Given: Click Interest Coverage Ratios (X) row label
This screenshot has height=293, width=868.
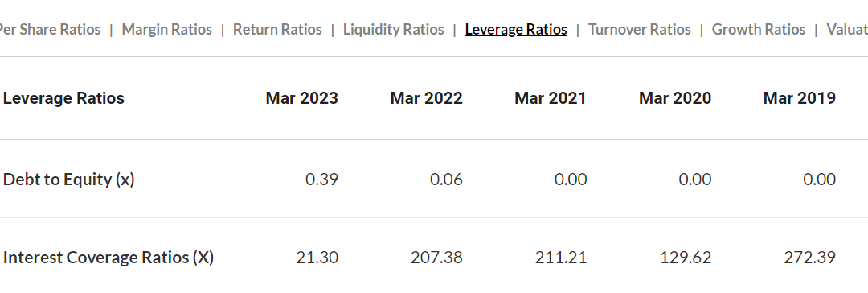Looking at the screenshot, I should tap(108, 258).
